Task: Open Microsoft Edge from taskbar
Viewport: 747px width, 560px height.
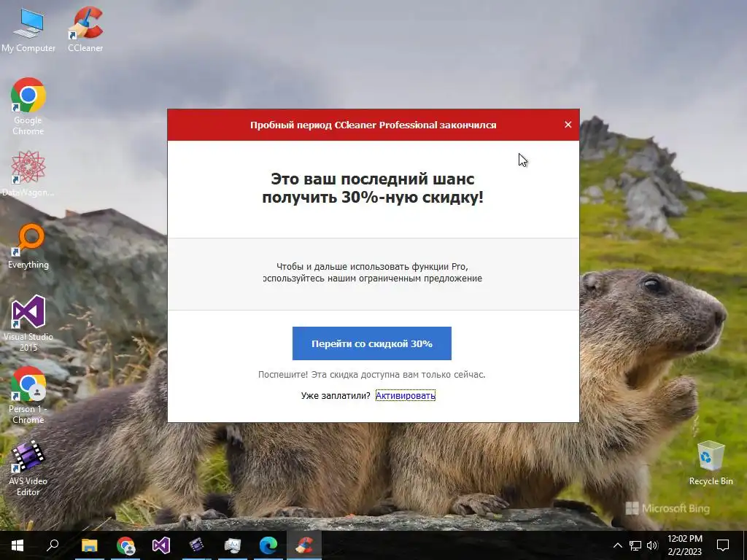Action: (x=268, y=545)
